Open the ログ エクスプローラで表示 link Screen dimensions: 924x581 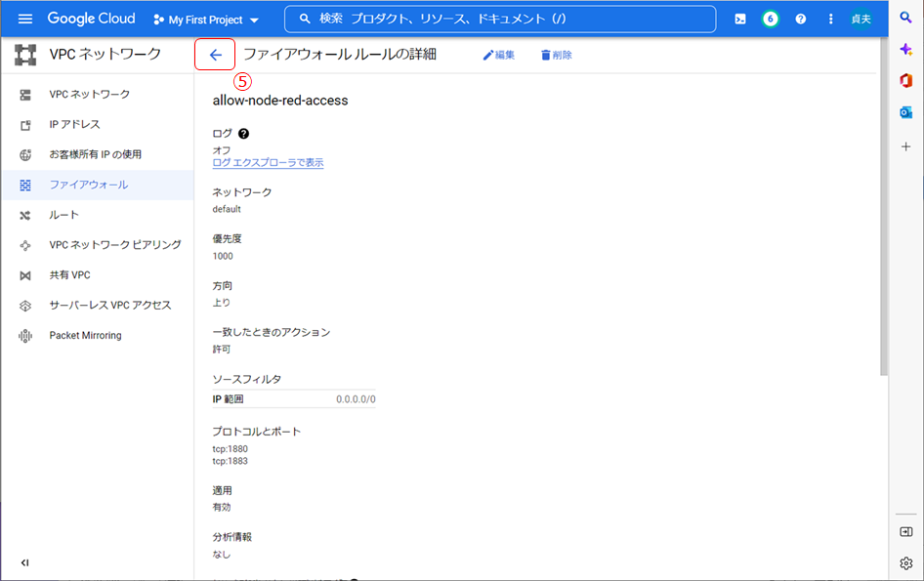point(268,163)
